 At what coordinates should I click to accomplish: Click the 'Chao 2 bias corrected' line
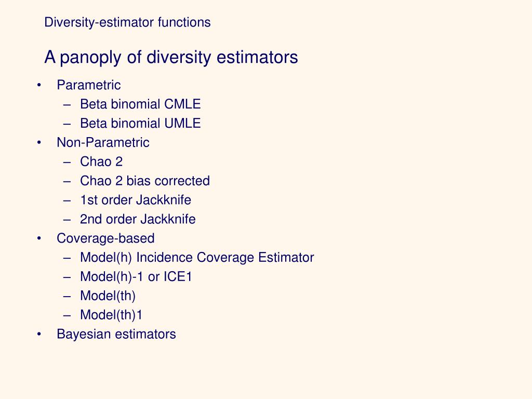145,181
